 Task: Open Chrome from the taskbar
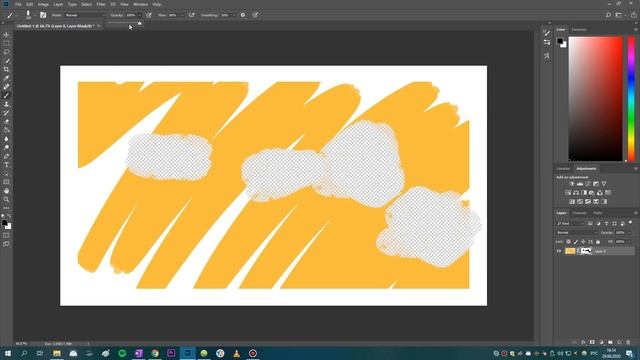point(155,353)
